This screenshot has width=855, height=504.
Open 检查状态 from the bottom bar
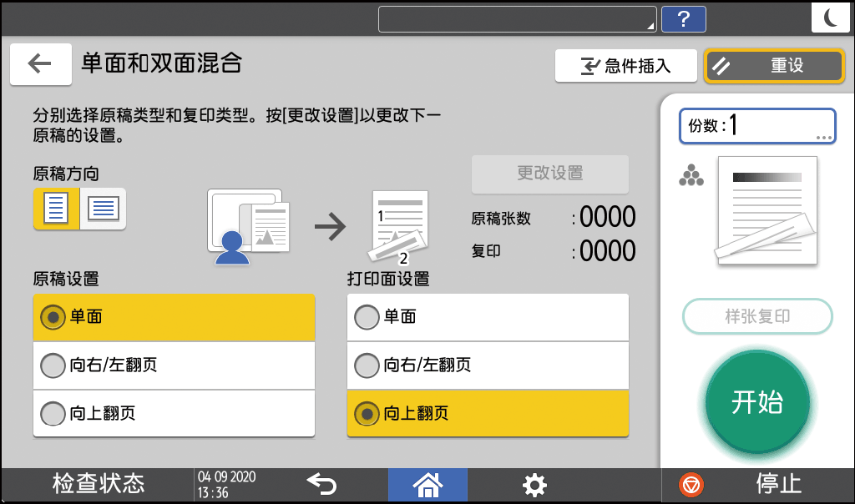coord(100,484)
